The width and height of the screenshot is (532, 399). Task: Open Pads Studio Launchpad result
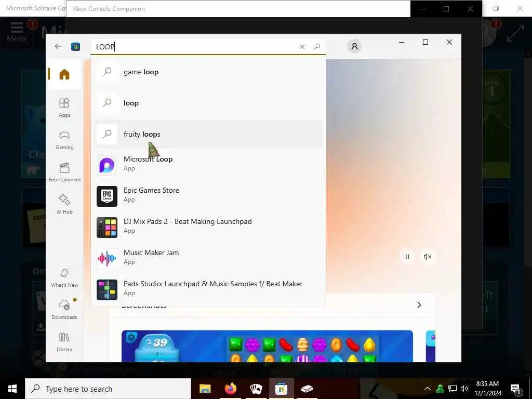click(x=208, y=290)
